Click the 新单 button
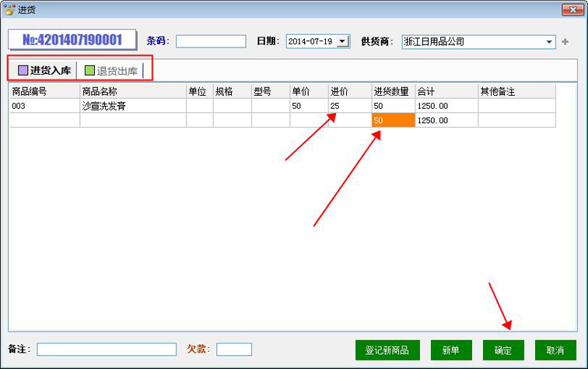Image resolution: width=588 pixels, height=369 pixels. [x=451, y=350]
